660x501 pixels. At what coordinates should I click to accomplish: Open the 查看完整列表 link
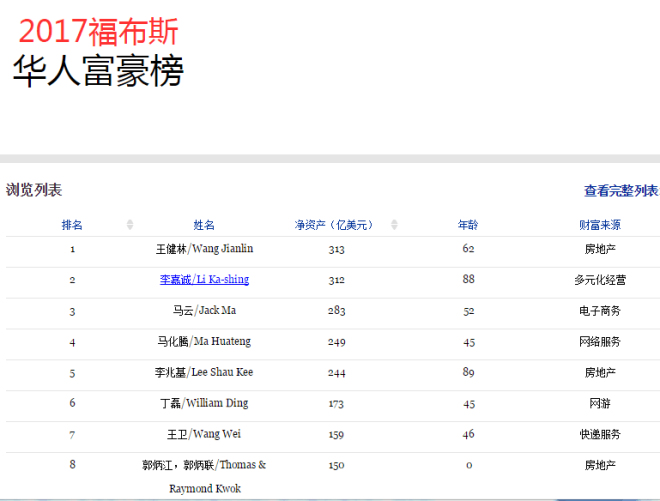[621, 191]
